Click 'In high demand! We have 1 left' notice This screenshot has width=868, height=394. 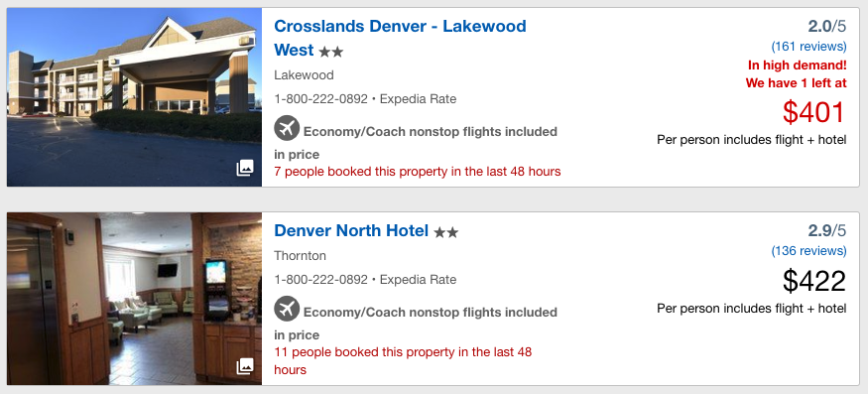point(796,74)
